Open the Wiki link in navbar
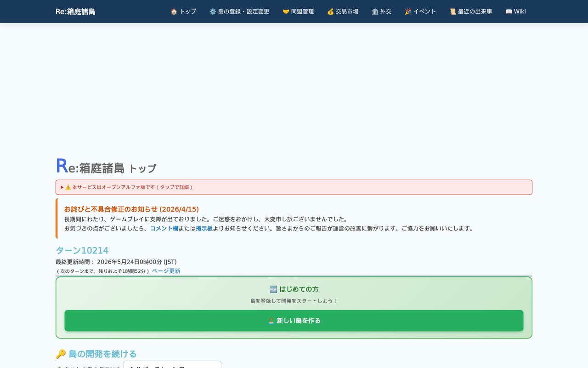This screenshot has height=368, width=588. pos(515,11)
